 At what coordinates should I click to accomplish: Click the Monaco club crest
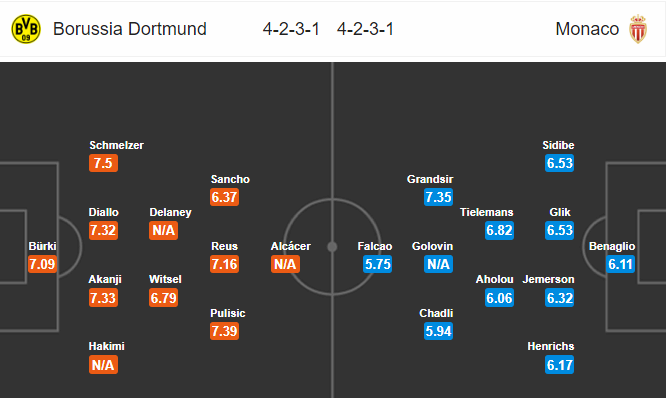638,29
